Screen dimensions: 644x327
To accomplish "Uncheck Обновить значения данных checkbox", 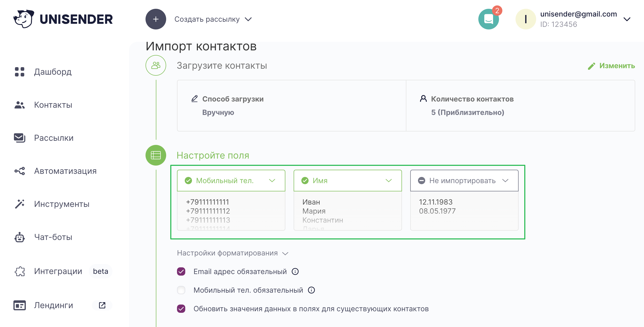I will (x=181, y=309).
